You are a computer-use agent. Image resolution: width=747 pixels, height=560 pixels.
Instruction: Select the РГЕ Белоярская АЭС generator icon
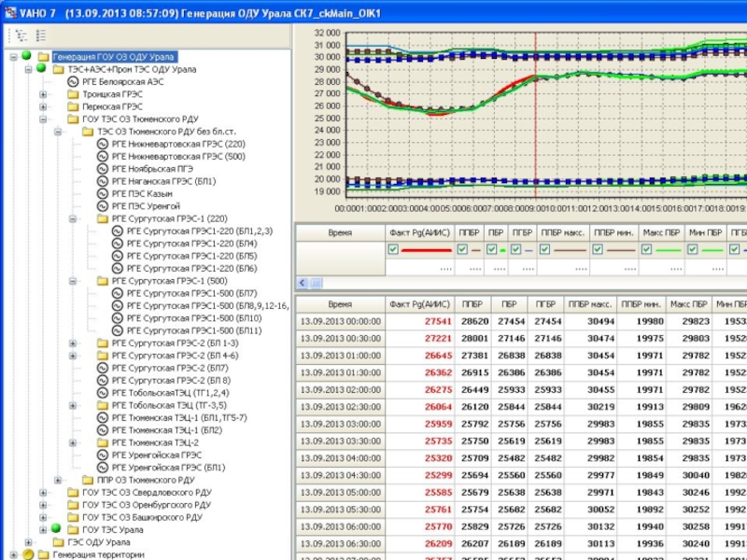(73, 81)
